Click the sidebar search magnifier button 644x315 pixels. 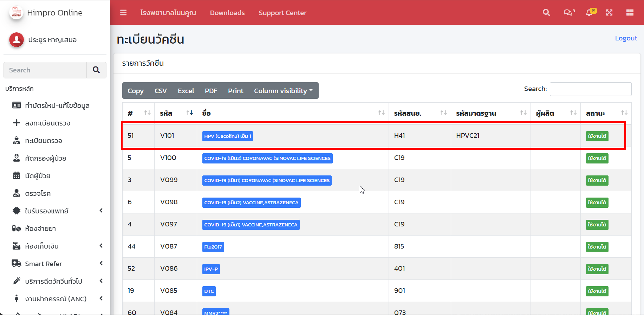click(x=96, y=70)
